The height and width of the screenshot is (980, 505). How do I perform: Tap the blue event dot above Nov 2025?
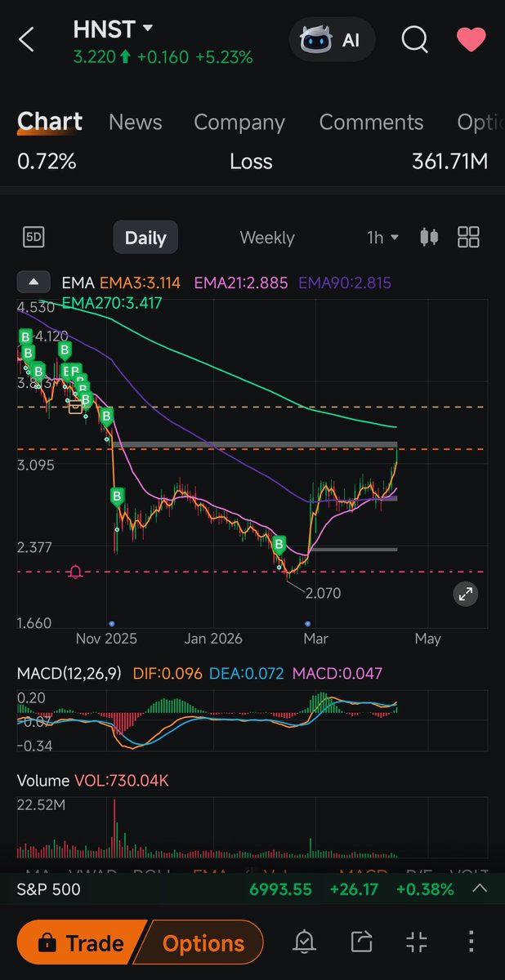point(110,623)
